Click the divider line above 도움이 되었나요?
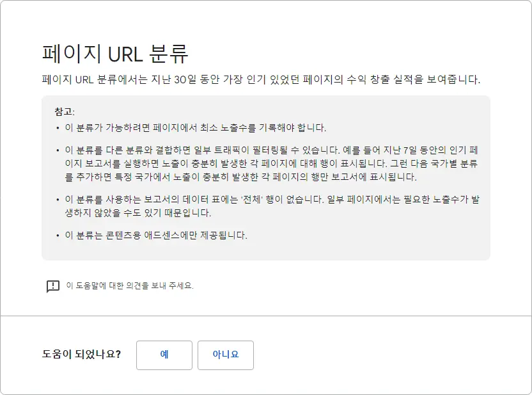This screenshot has width=532, height=395. 266,315
